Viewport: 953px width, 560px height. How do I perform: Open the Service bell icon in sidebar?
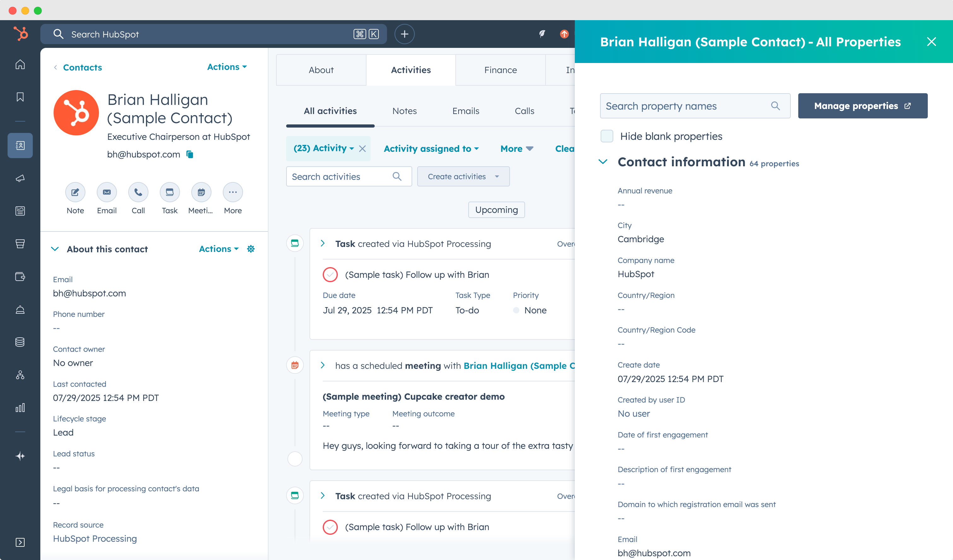20,310
